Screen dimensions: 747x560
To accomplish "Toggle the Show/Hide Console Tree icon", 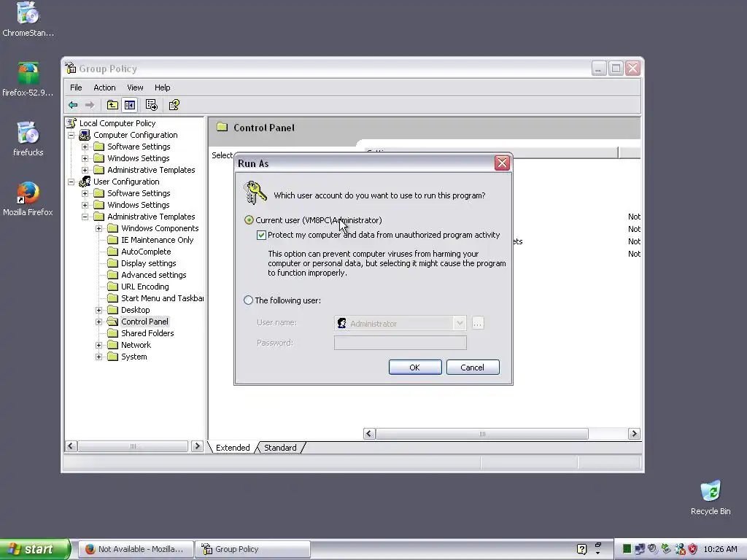I will click(130, 105).
